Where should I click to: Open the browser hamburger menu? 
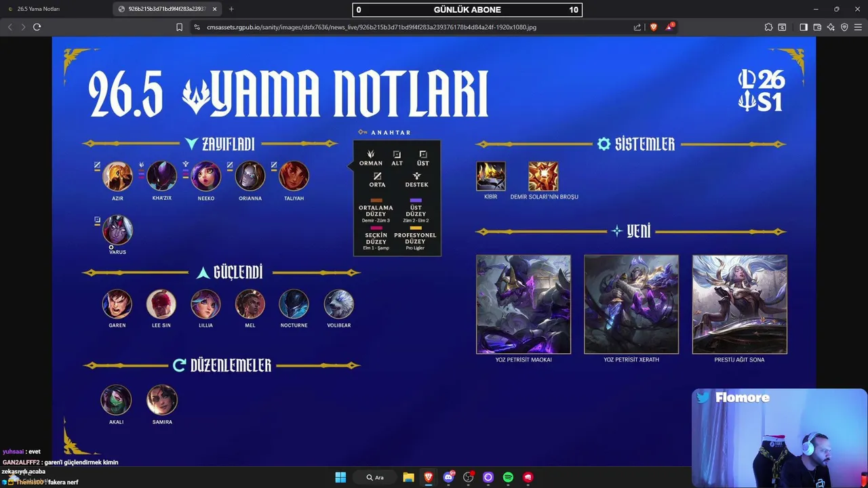tap(858, 27)
